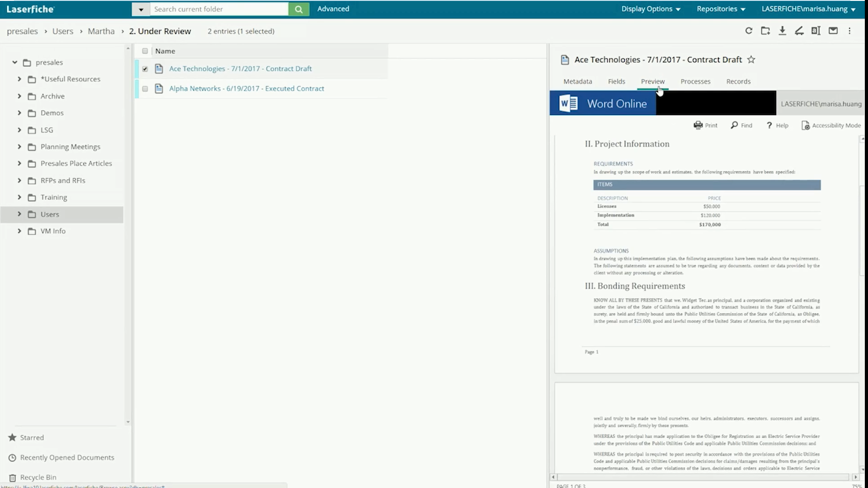Star the Ace Technologies document
Screen dimensions: 868x488
[751, 60]
